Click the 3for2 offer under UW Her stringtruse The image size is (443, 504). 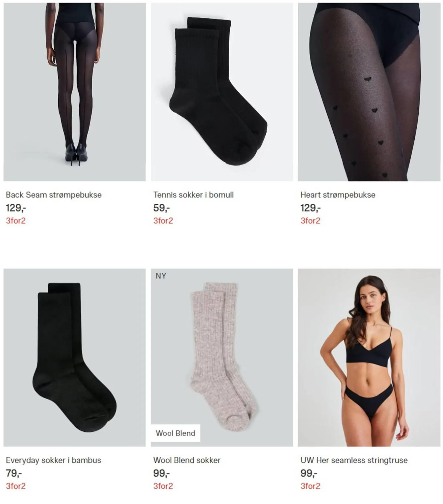310,486
